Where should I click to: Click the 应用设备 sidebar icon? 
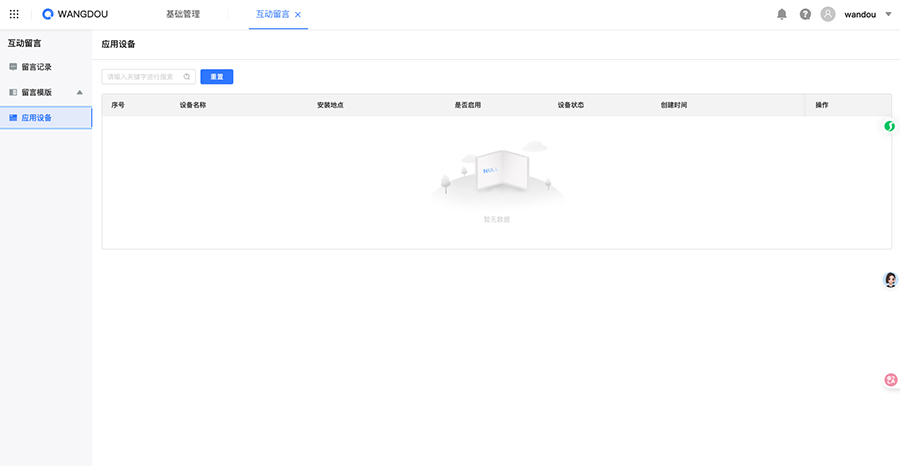pyautogui.click(x=13, y=118)
